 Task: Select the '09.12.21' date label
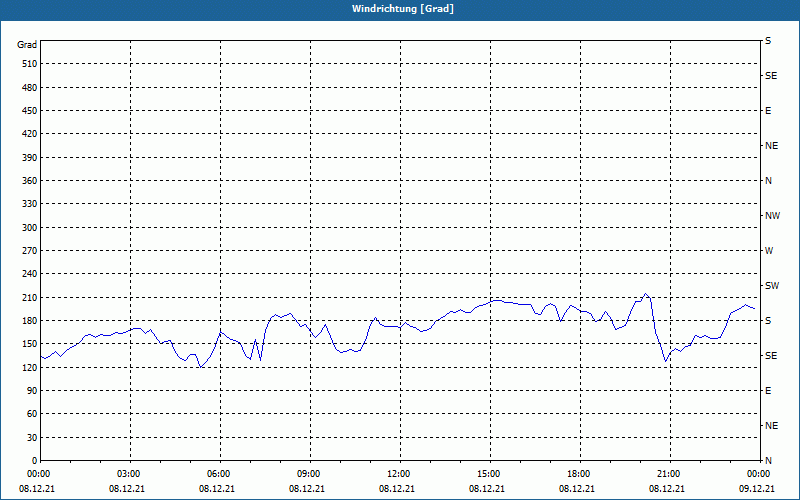(x=757, y=489)
